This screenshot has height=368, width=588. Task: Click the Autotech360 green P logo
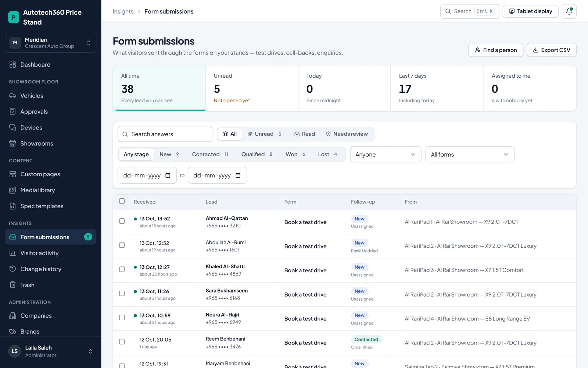(14, 17)
